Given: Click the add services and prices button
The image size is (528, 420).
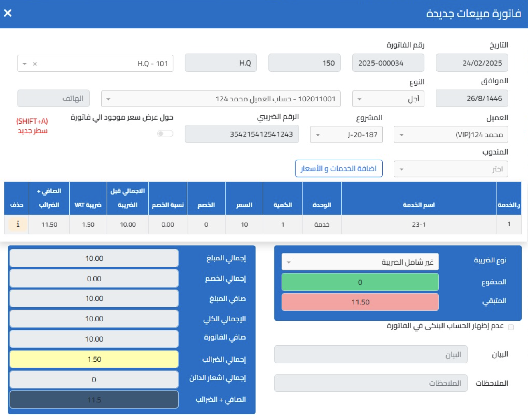Looking at the screenshot, I should coord(339,169).
